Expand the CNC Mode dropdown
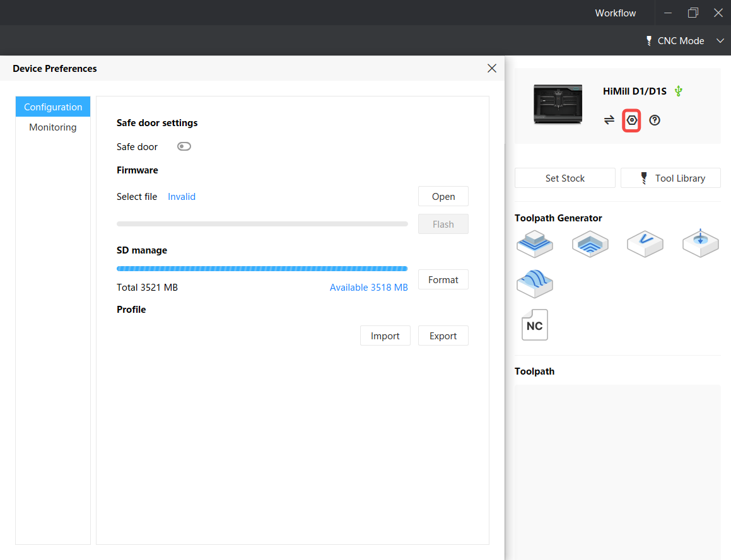The height and width of the screenshot is (560, 731). (x=720, y=40)
